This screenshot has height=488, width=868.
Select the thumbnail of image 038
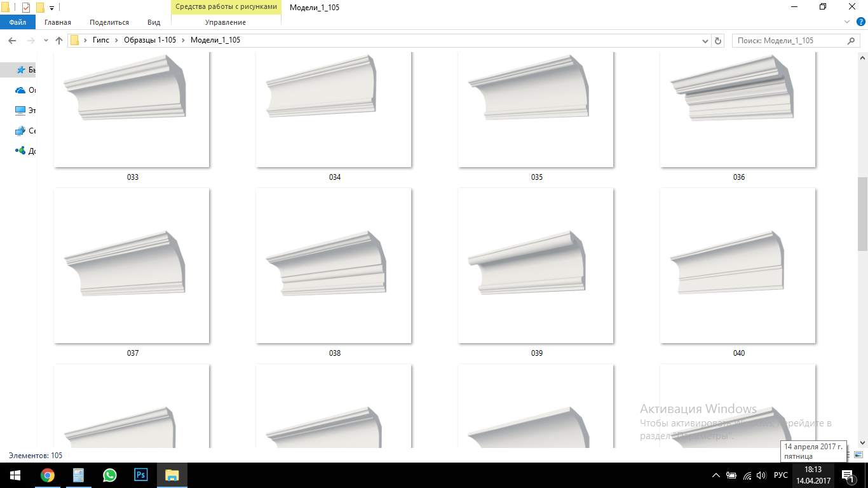coord(334,266)
